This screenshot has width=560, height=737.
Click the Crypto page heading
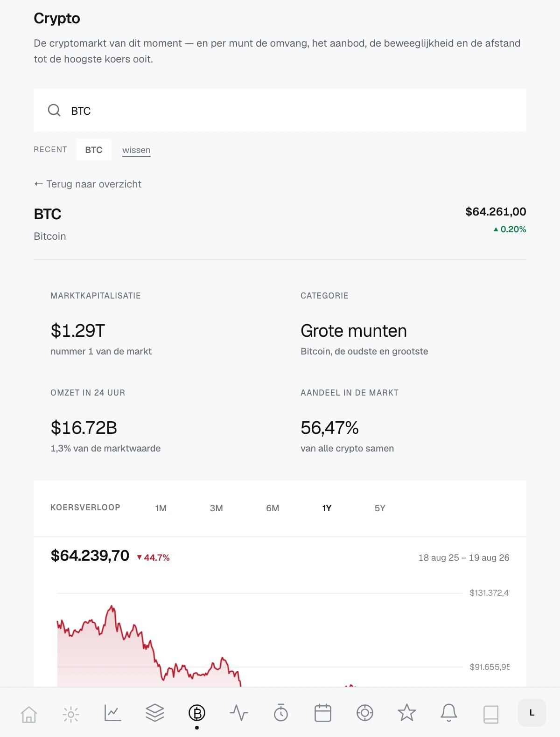point(57,19)
